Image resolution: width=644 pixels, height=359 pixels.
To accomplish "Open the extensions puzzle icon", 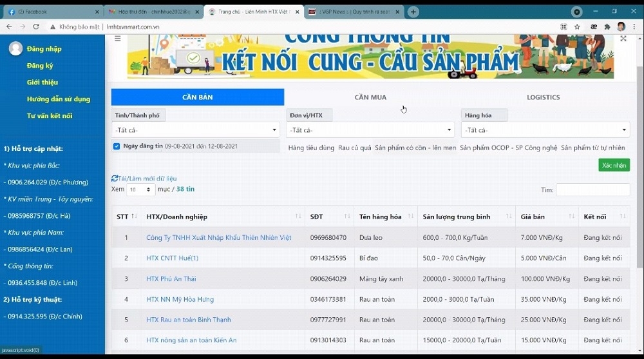I will pyautogui.click(x=607, y=26).
